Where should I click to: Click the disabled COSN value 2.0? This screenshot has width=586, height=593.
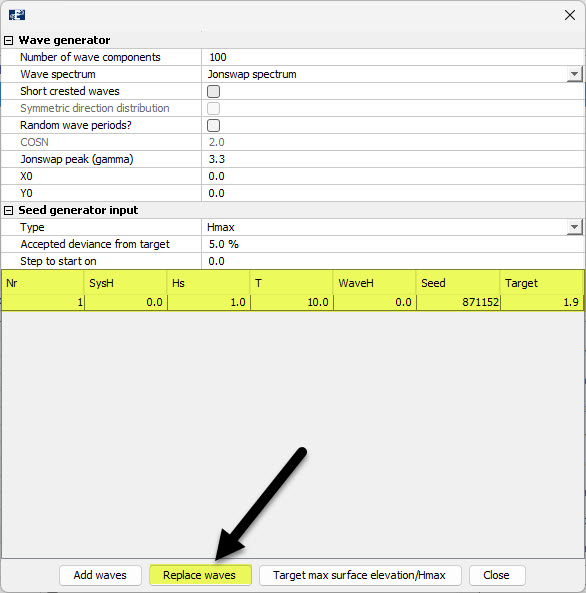[216, 142]
